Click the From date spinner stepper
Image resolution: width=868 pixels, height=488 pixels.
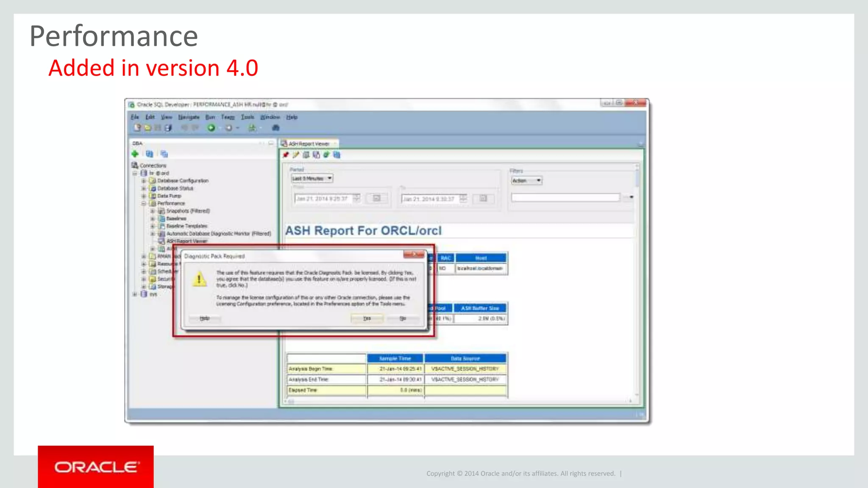click(x=357, y=198)
